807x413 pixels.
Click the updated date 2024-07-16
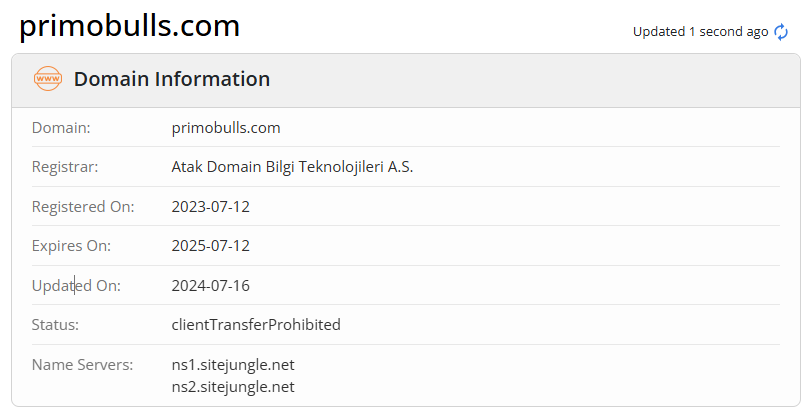point(211,286)
